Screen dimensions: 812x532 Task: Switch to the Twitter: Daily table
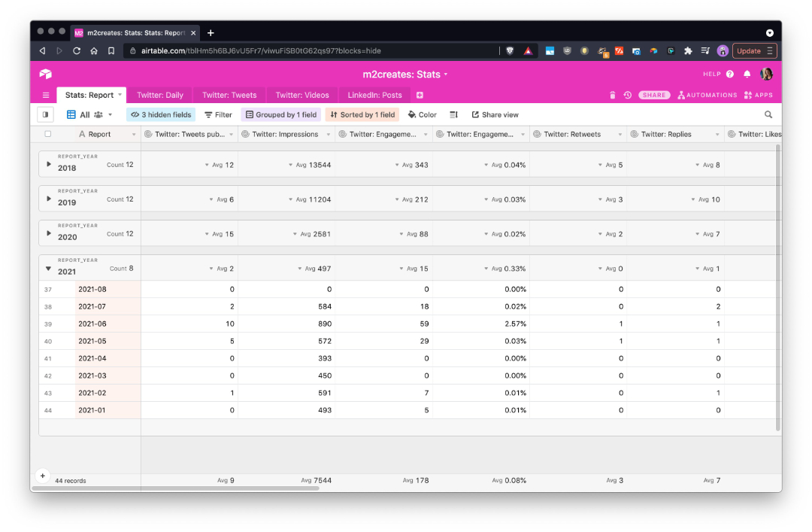point(160,96)
